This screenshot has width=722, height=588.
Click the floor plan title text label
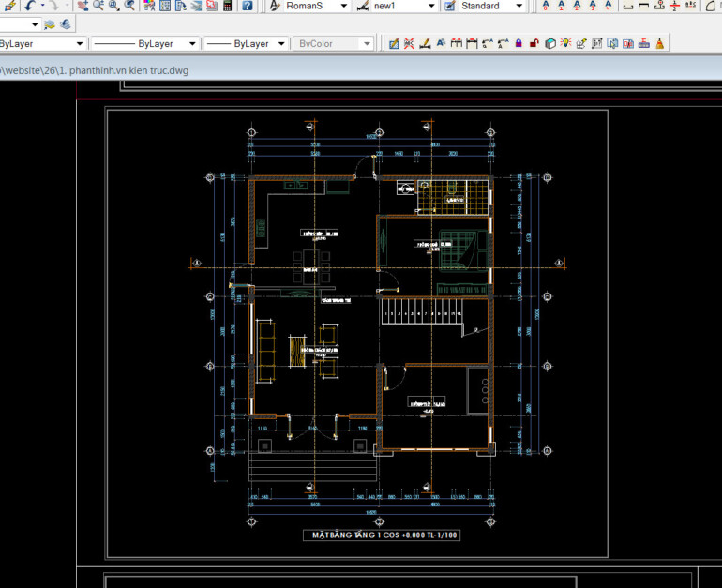(386, 535)
